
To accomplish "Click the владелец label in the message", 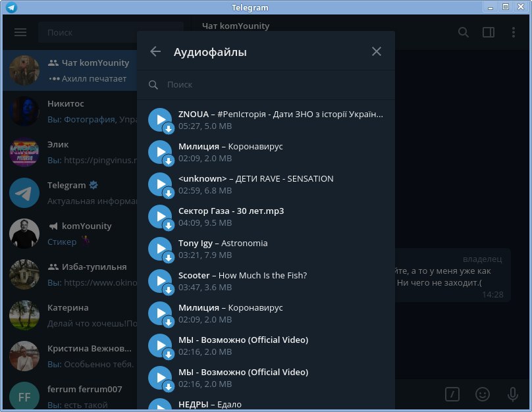I will pyautogui.click(x=483, y=259).
